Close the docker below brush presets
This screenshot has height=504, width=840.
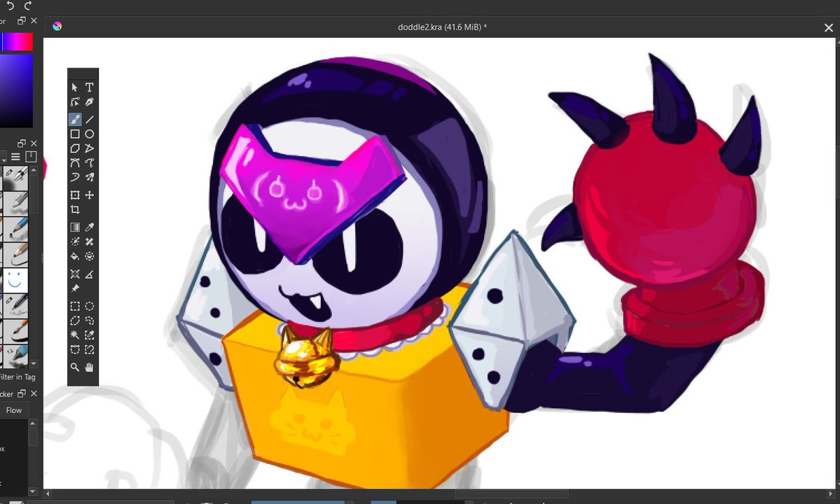point(34,394)
